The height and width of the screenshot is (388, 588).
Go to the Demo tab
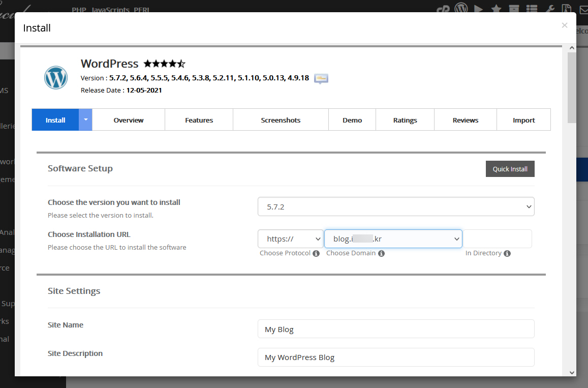coord(352,120)
